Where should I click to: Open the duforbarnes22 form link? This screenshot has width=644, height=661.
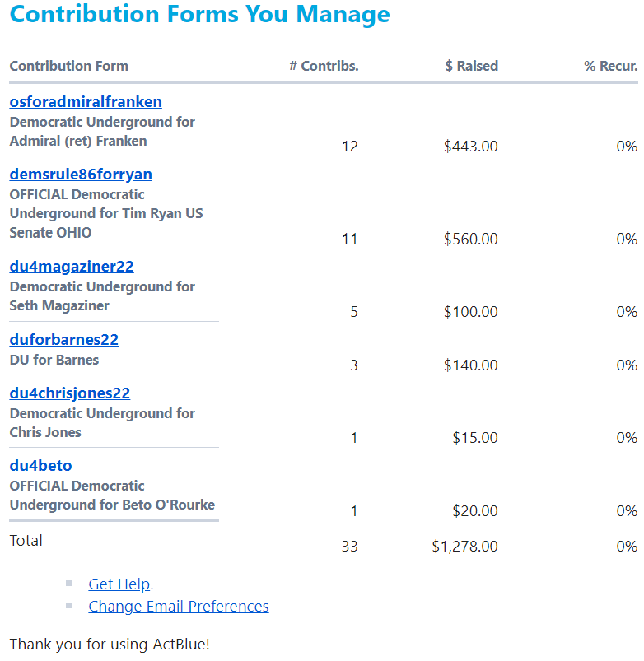tap(64, 340)
